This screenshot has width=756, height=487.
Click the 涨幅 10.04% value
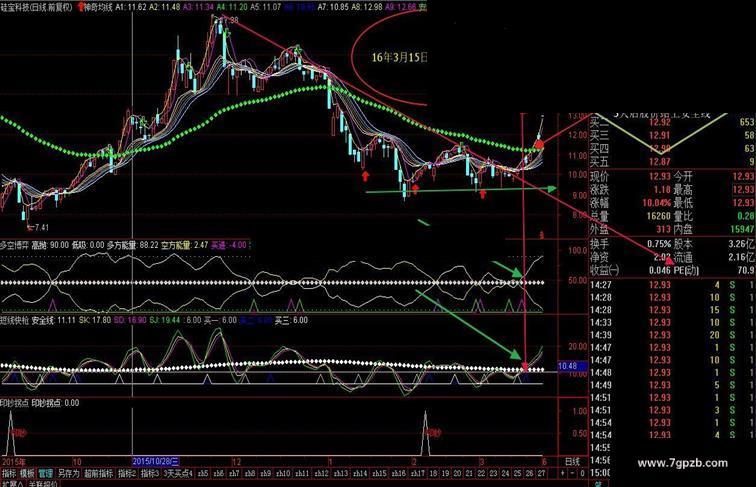pos(656,203)
